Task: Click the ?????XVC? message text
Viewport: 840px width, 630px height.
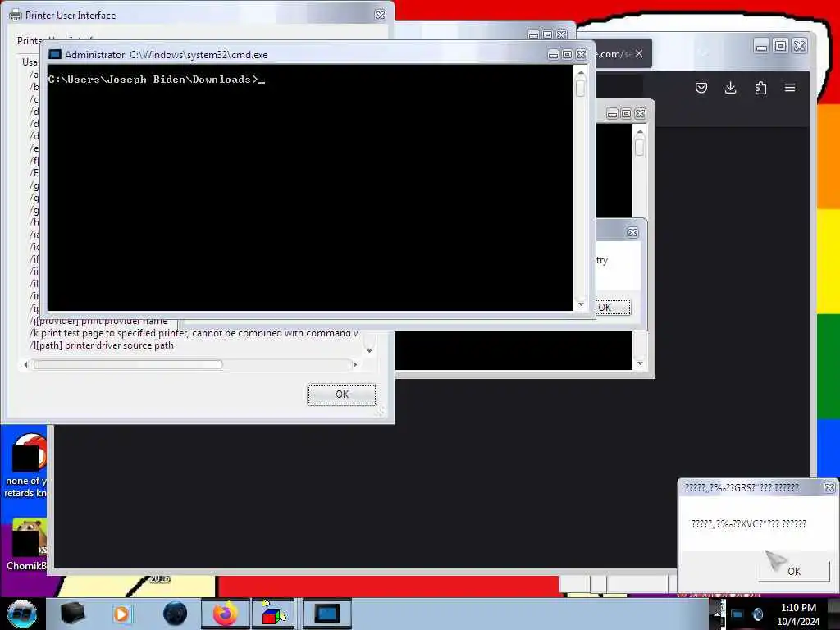Action: [748, 524]
